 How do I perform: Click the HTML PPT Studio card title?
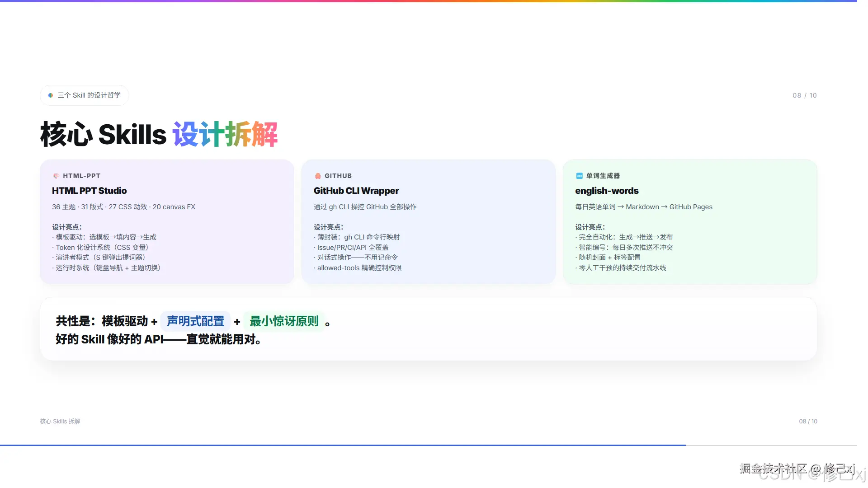pos(90,191)
